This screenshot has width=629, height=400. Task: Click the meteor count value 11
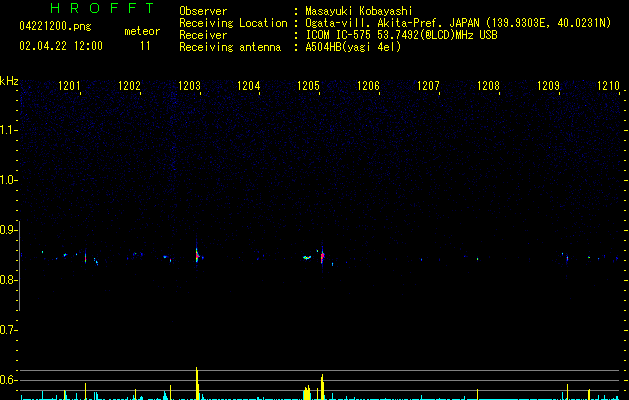click(x=145, y=46)
